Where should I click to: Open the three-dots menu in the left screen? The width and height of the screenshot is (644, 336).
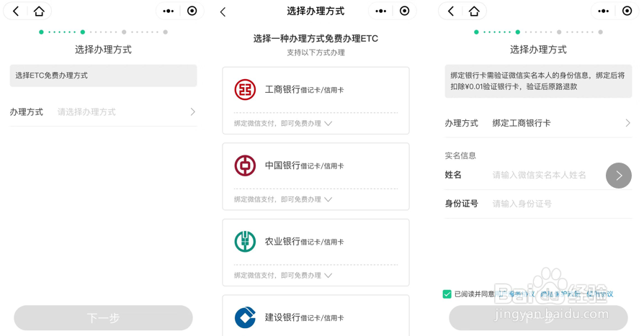(x=169, y=11)
